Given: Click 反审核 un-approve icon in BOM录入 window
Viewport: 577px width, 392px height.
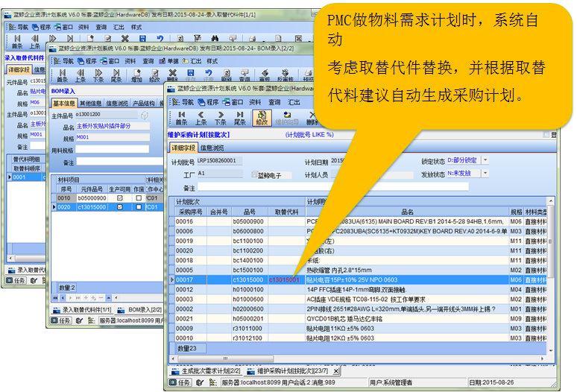Looking at the screenshot, I should click(x=286, y=75).
